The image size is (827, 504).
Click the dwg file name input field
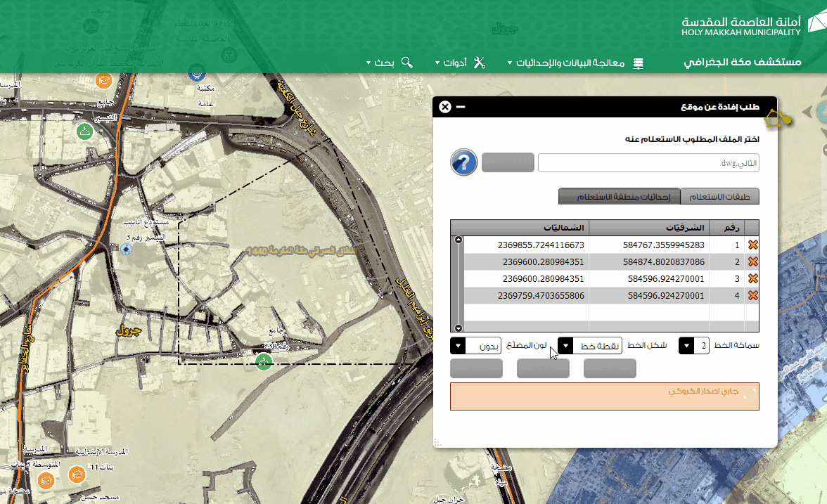[x=648, y=163]
